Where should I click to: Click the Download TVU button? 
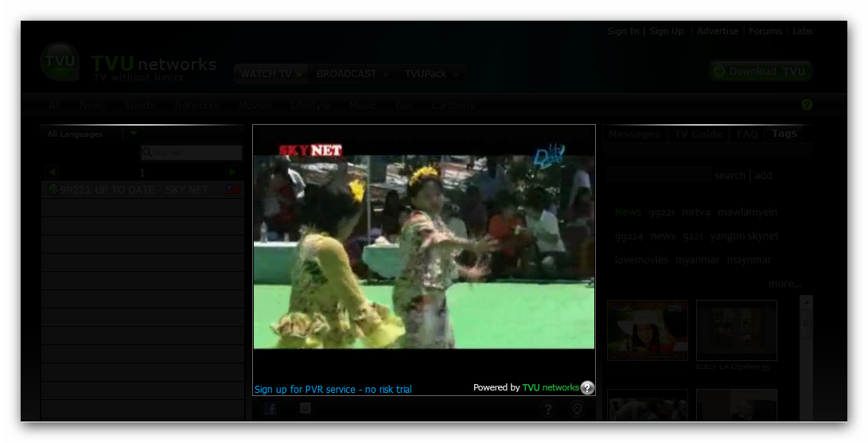[x=760, y=72]
